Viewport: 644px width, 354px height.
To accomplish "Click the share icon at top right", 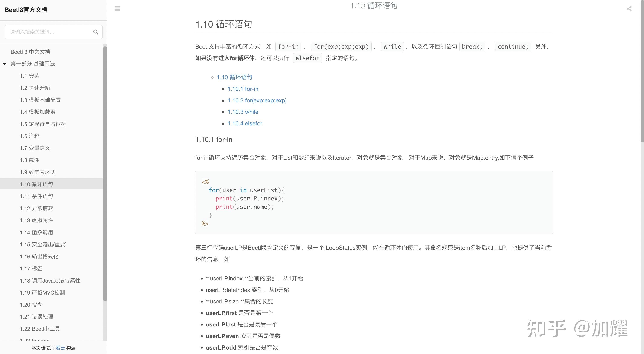I will (629, 9).
